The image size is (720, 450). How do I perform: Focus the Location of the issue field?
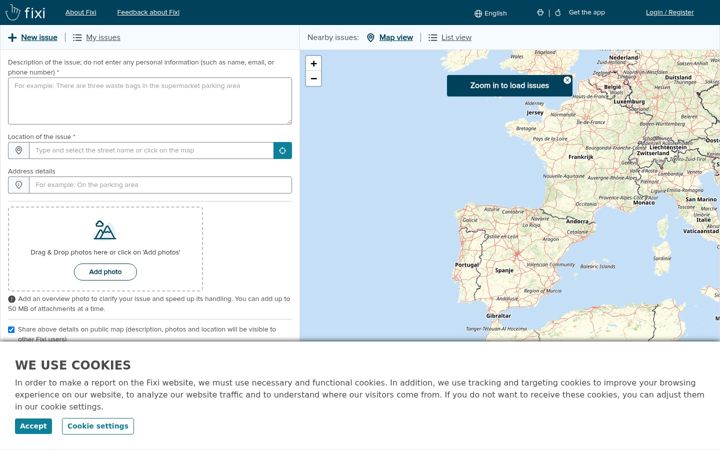point(151,150)
